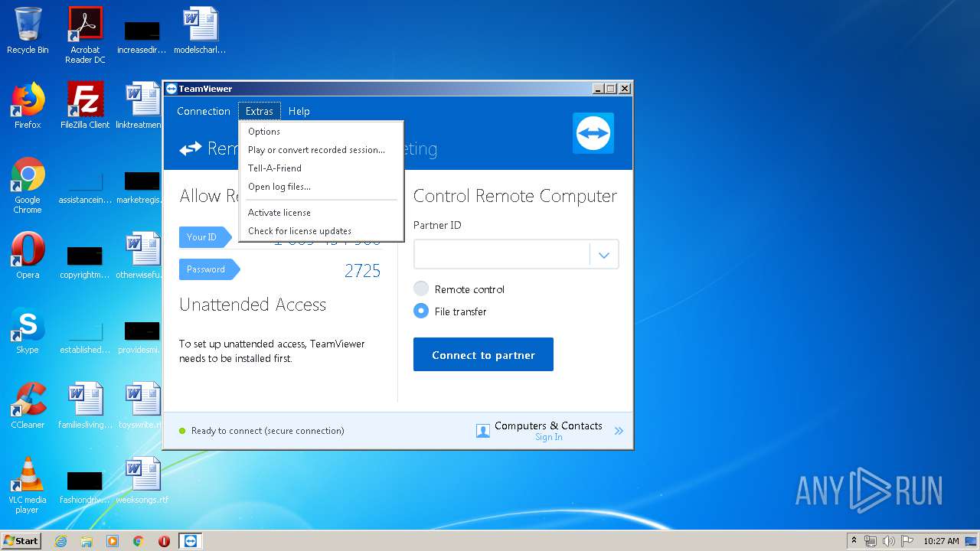Click the Sign In link

548,438
